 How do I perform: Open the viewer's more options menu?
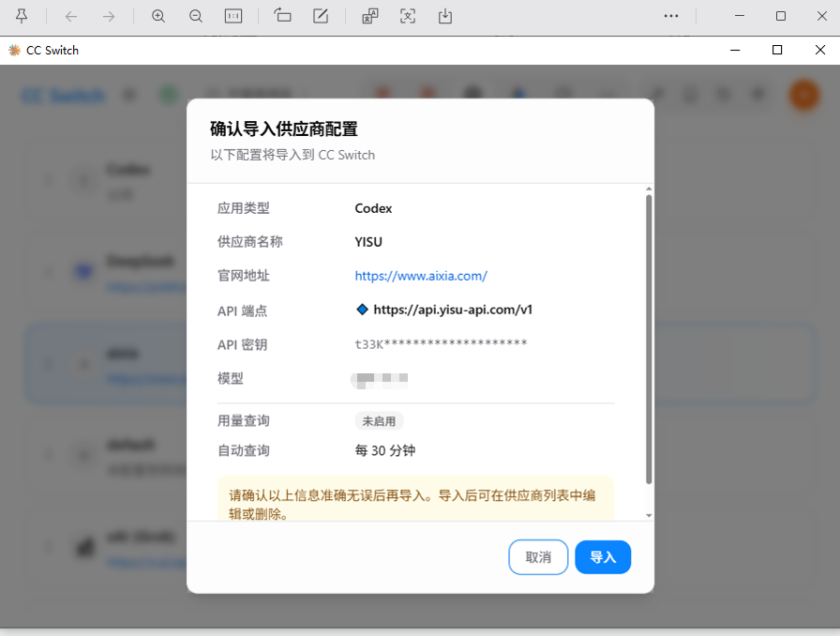(670, 16)
